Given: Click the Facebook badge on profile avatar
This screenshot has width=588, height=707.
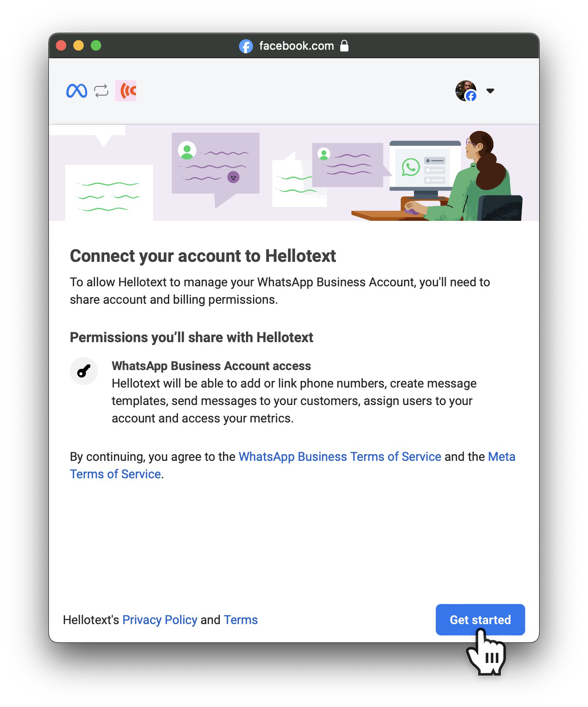Looking at the screenshot, I should (471, 96).
